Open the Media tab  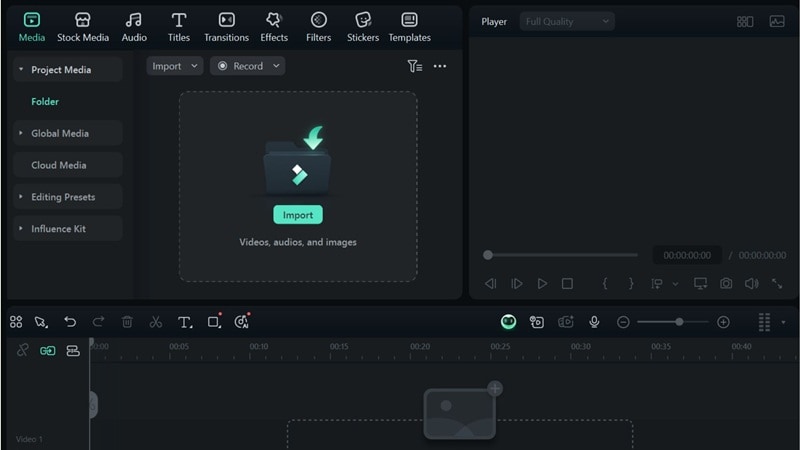(32, 28)
